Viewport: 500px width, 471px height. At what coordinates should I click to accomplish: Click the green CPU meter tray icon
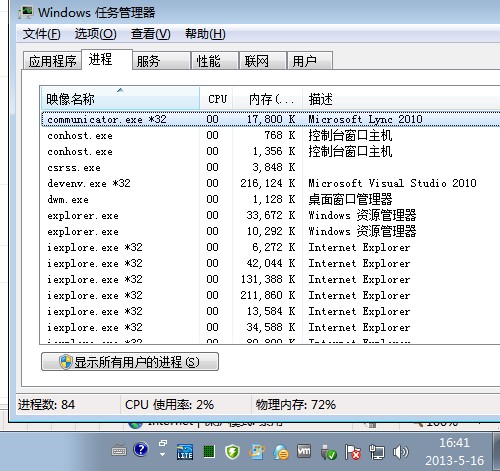coord(209,452)
